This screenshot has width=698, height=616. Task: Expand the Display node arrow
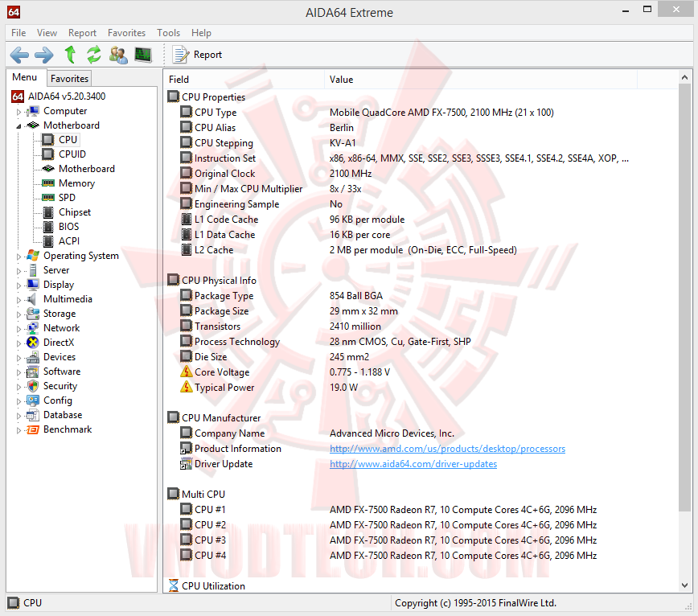[18, 285]
